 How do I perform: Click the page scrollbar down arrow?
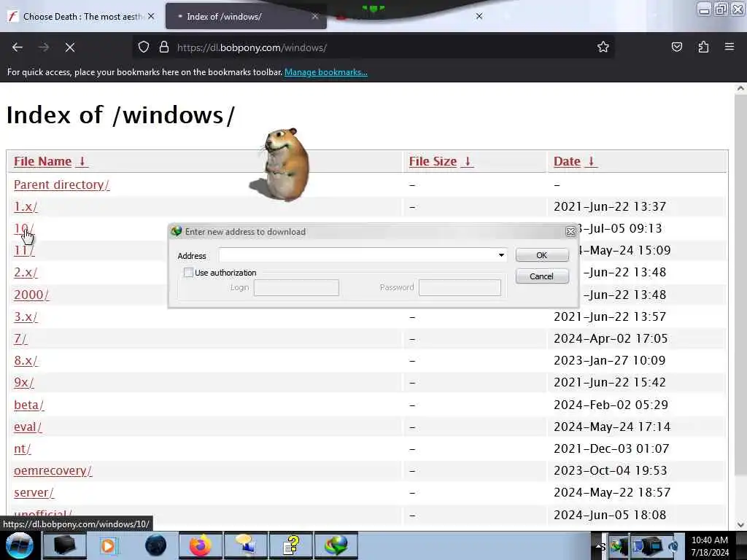tap(740, 524)
